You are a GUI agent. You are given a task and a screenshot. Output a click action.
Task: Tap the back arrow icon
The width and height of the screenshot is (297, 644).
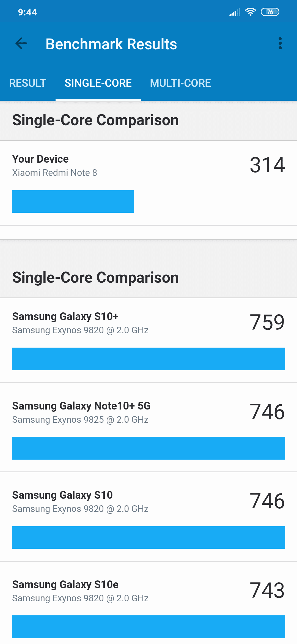pos(21,43)
